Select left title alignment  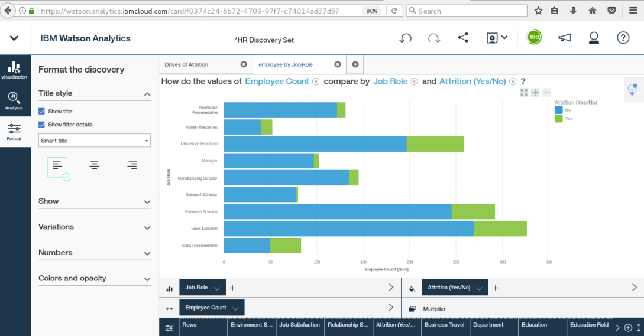tap(57, 167)
